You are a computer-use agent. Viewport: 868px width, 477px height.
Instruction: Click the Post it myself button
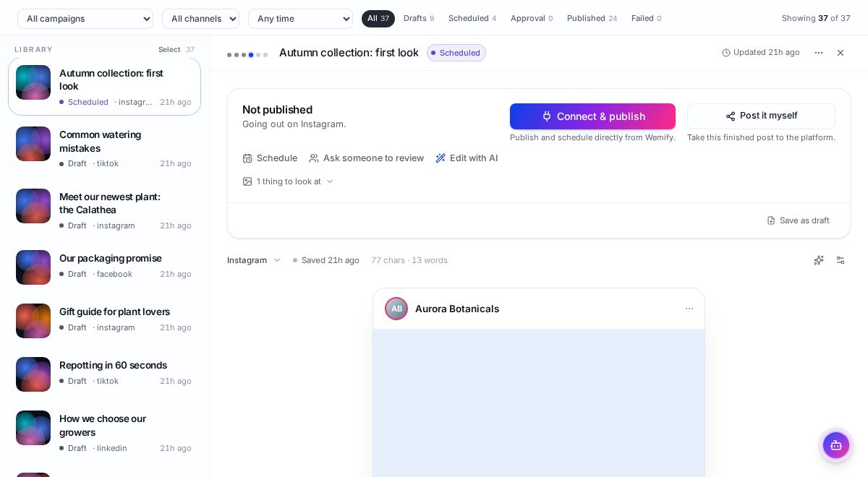coord(761,116)
